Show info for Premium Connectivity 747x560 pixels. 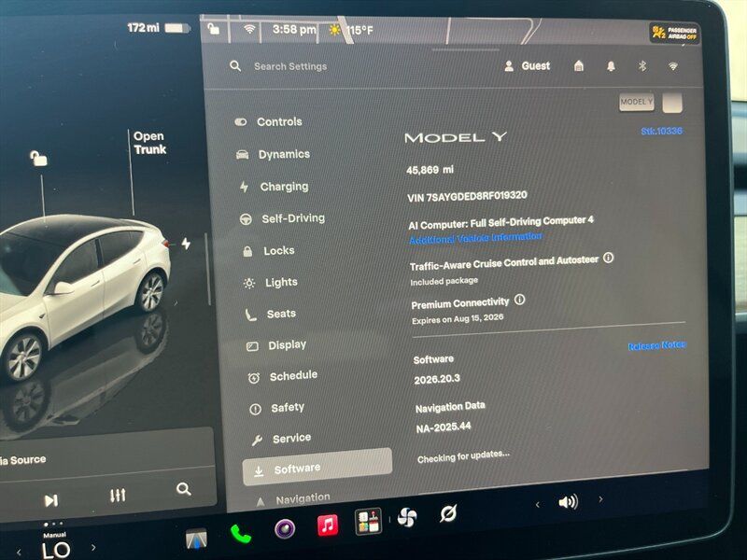[520, 300]
